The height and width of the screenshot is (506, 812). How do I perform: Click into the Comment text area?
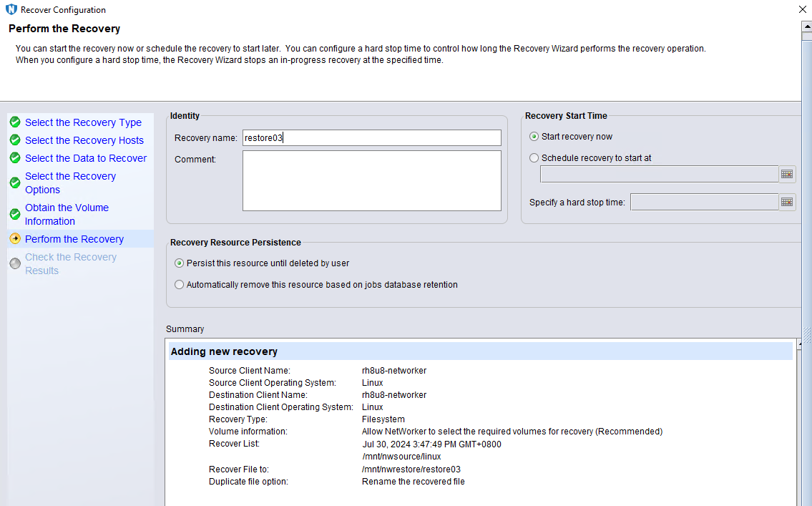click(x=372, y=181)
